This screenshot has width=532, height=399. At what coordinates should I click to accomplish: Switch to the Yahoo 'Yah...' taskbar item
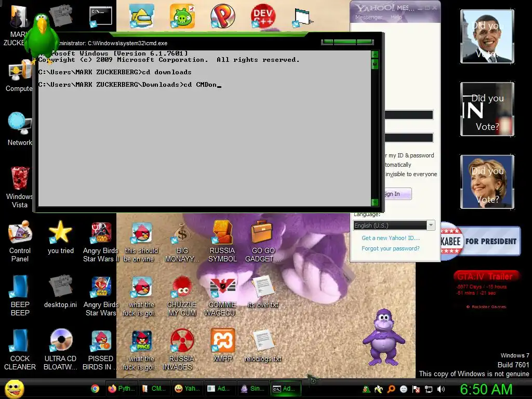pos(187,389)
